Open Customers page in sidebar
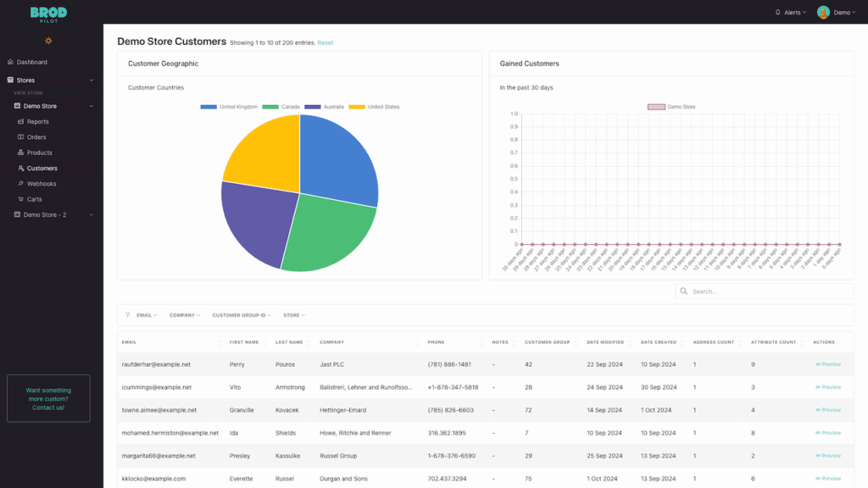This screenshot has width=868, height=488. [42, 168]
